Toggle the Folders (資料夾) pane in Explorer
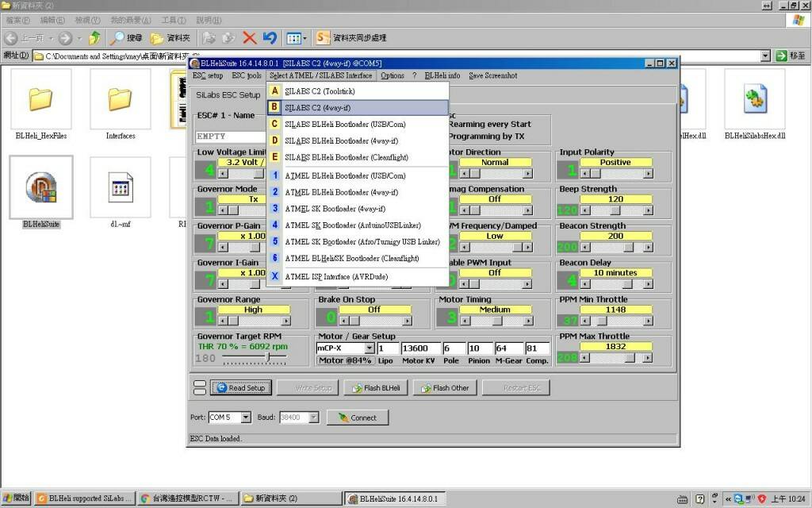Viewport: 812px width, 508px height. [x=170, y=38]
